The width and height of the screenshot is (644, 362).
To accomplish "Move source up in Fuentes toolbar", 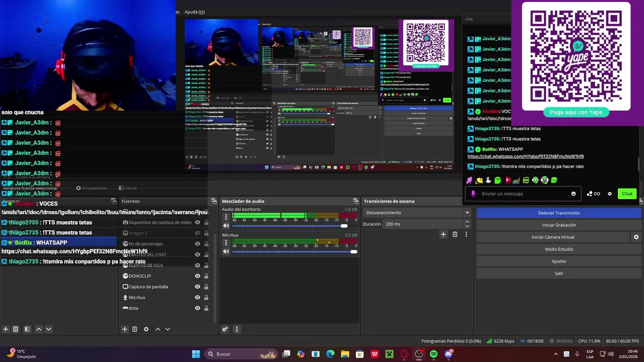I will [158, 329].
